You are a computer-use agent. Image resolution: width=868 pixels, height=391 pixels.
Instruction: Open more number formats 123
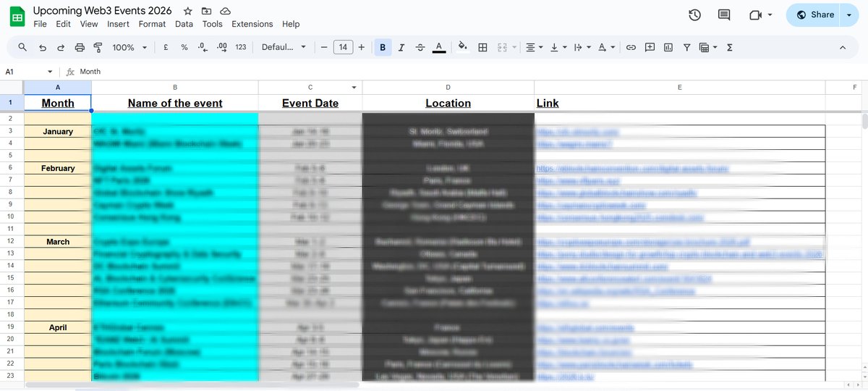[x=241, y=47]
